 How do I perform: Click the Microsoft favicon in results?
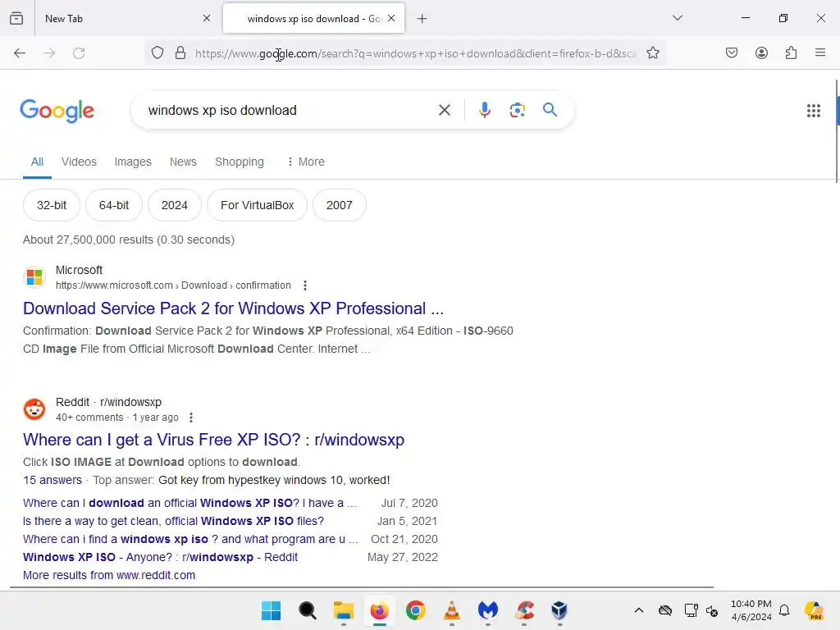pyautogui.click(x=34, y=277)
